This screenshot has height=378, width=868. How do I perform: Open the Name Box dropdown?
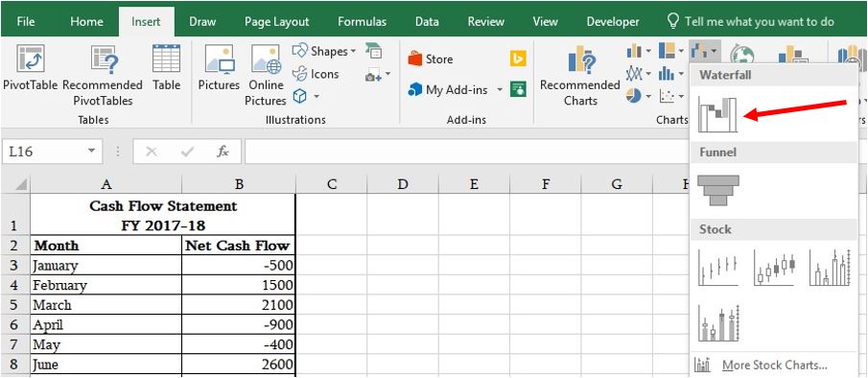(91, 151)
